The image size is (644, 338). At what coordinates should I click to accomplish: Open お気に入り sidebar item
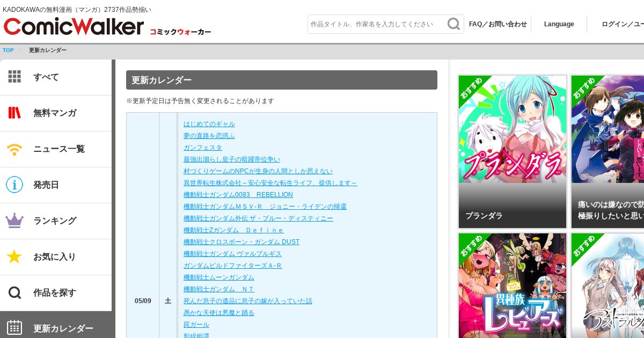pyautogui.click(x=56, y=257)
